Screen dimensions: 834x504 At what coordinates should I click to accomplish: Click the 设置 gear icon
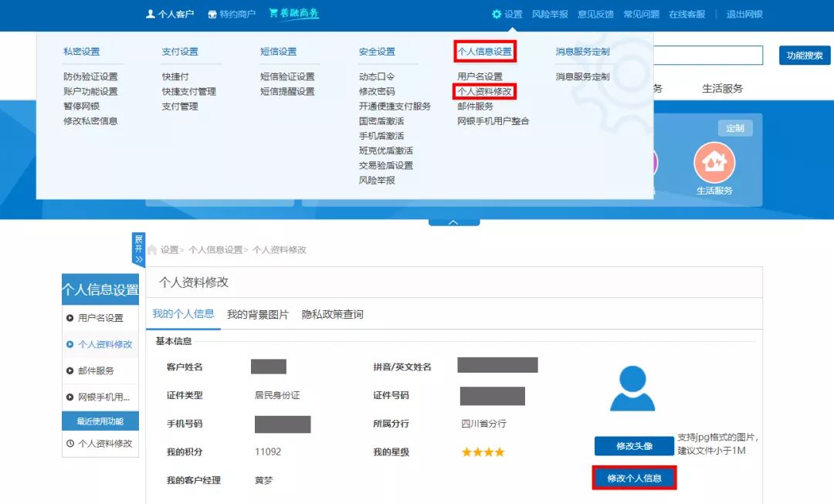click(x=497, y=14)
